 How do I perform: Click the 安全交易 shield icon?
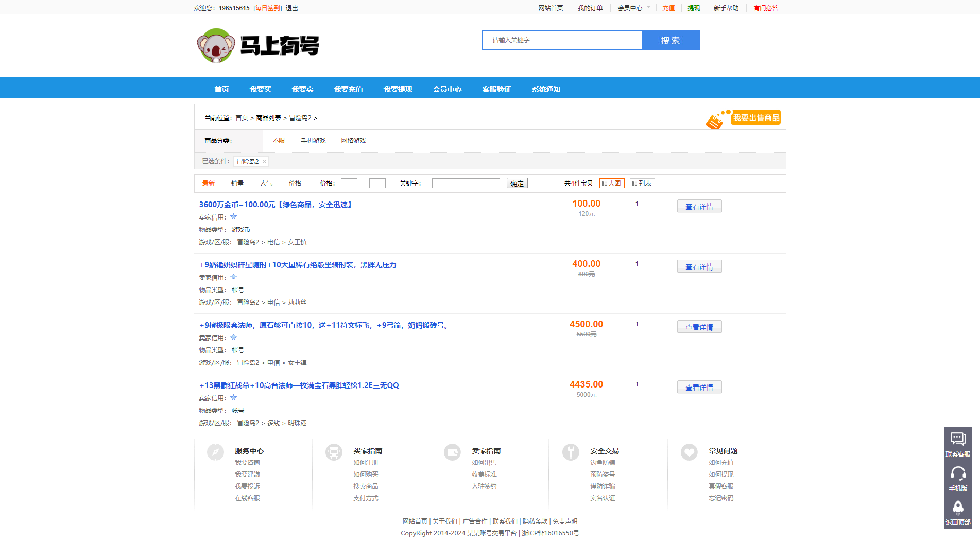tap(571, 452)
